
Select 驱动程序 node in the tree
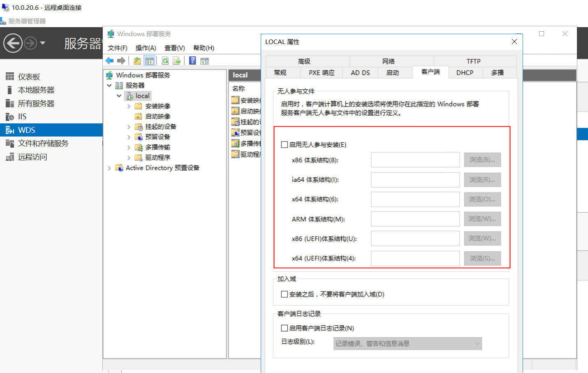(x=157, y=158)
